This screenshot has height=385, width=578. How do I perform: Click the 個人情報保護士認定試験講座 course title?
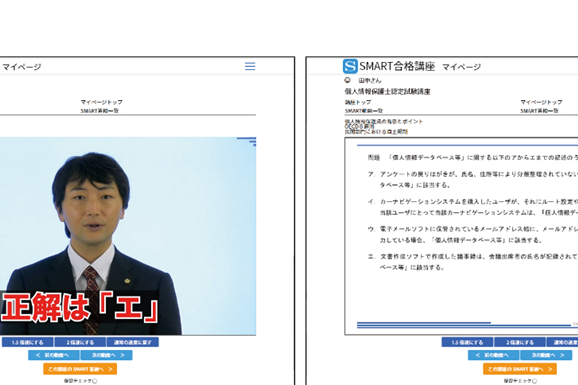[387, 91]
